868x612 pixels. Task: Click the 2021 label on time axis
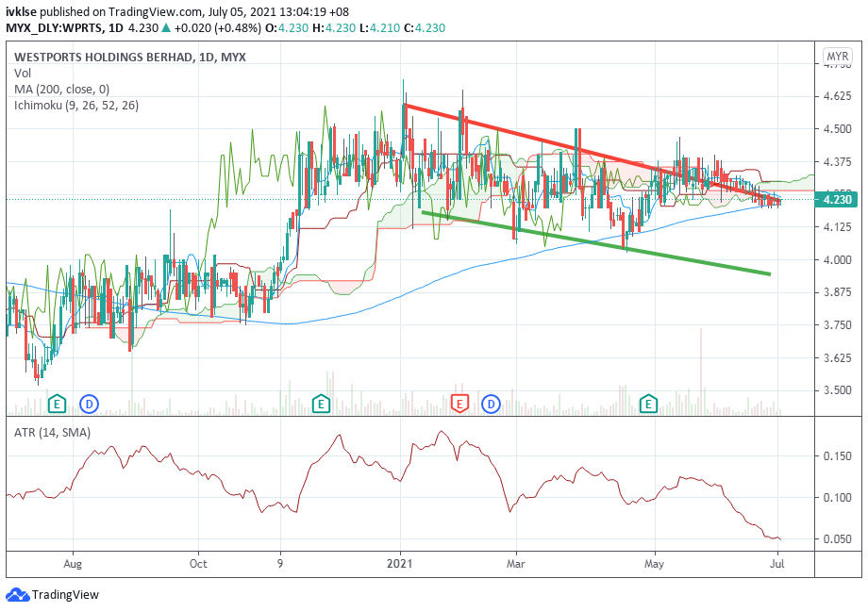click(x=400, y=564)
